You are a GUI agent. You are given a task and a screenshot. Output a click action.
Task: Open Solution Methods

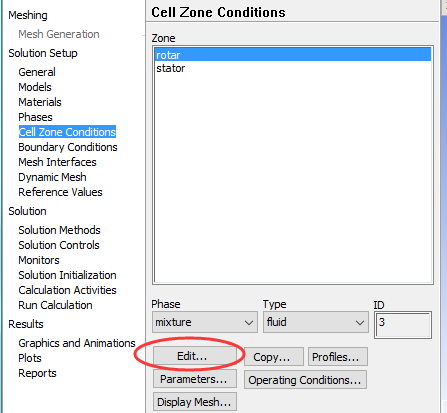59,230
